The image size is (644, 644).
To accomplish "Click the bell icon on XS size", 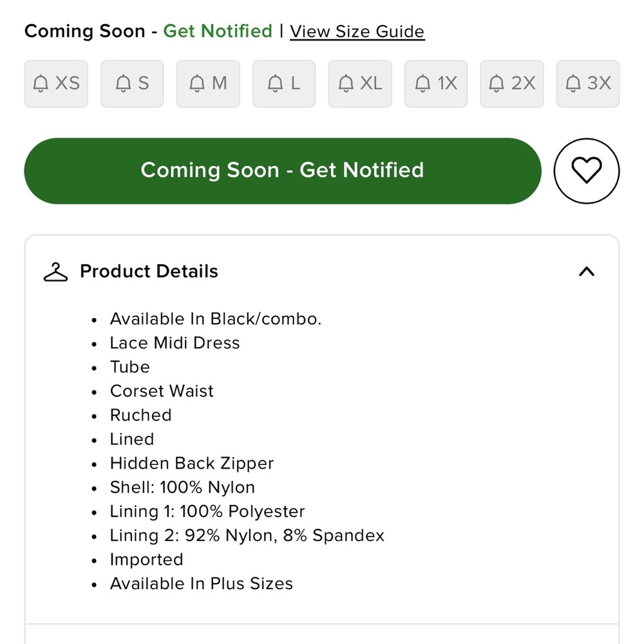I will point(41,83).
